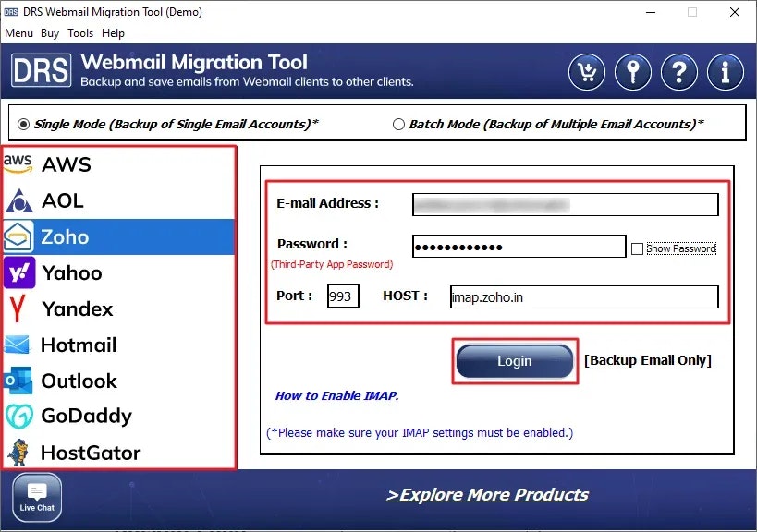This screenshot has height=532, width=757.
Task: Click the Hotmail envelope icon
Action: pyautogui.click(x=18, y=345)
